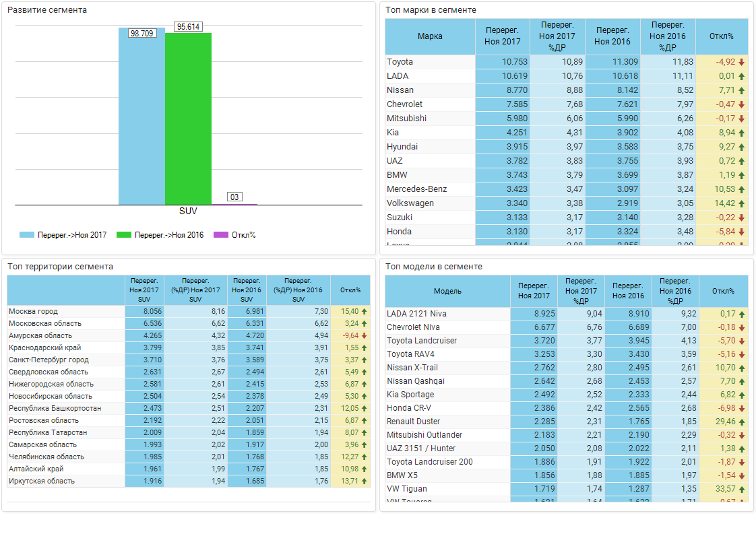Click the 8.056 value for Москва город

(152, 312)
